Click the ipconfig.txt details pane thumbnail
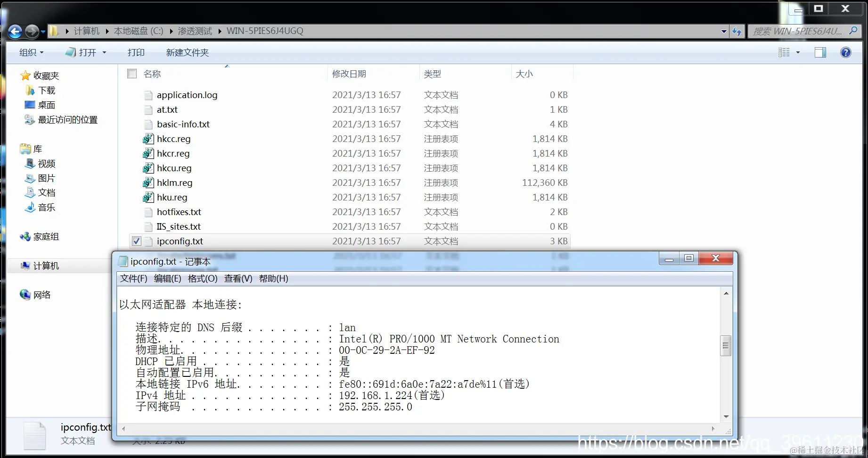 (x=35, y=436)
